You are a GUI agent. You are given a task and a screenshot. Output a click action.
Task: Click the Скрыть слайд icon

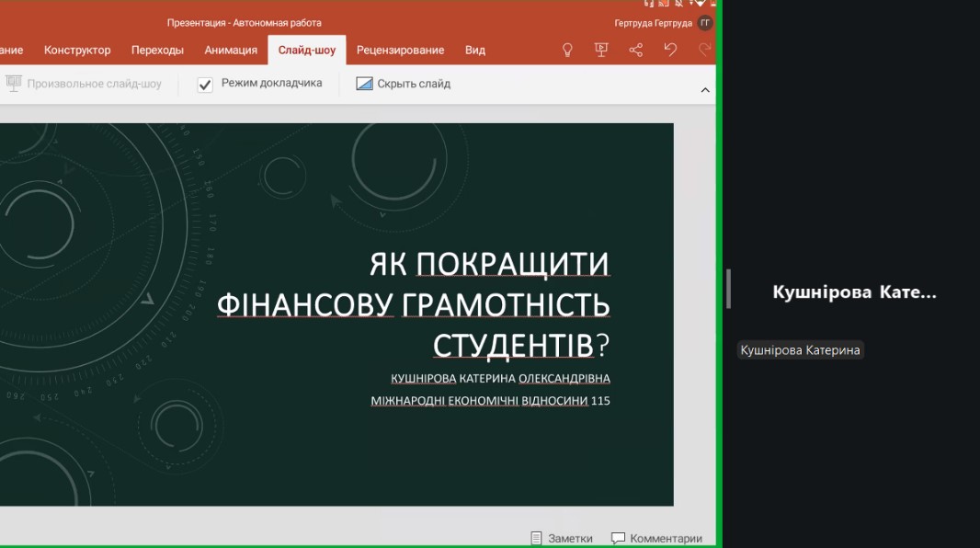[x=365, y=84]
